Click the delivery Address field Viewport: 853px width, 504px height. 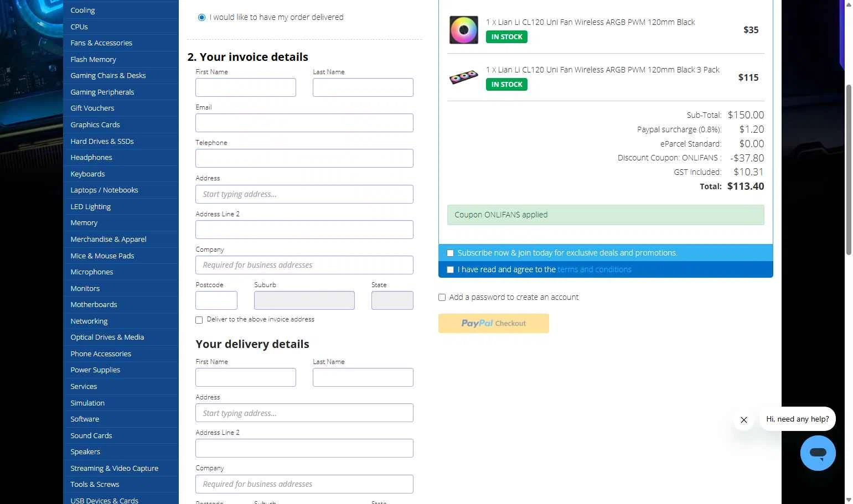(304, 413)
